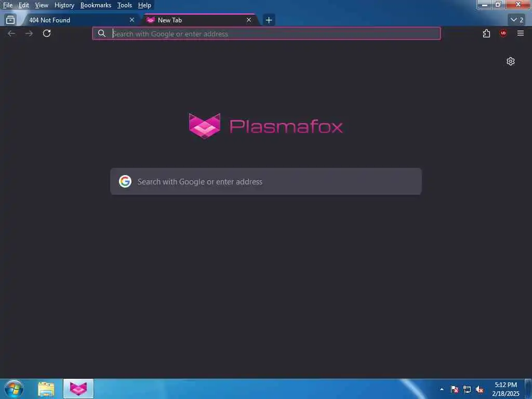Click the Google icon in the search box
The height and width of the screenshot is (399, 532).
point(125,181)
